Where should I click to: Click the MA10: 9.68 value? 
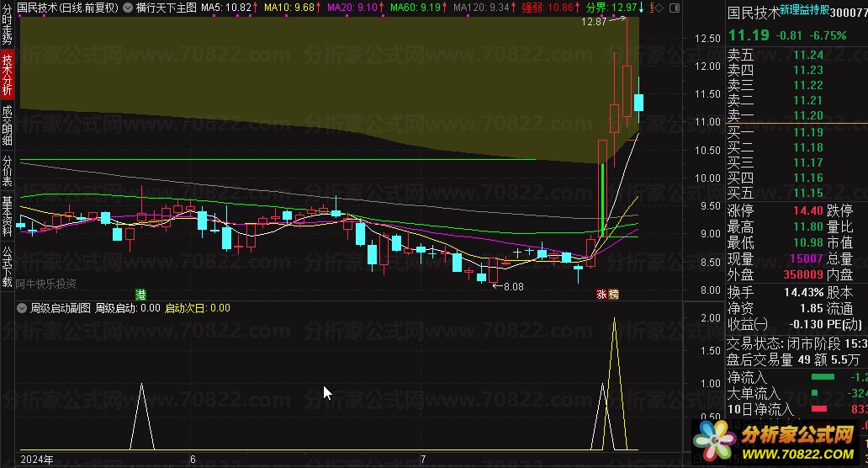[x=289, y=8]
